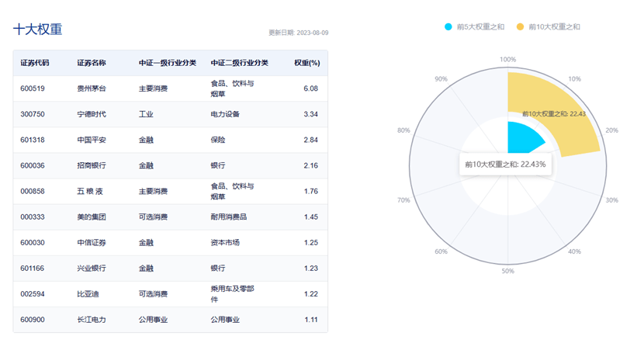Click the yellow legend dot for 前10大权重
644x357 pixels.
(520, 27)
